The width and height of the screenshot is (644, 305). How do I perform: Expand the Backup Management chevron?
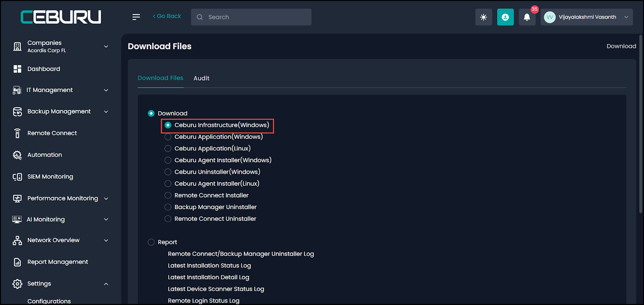tap(106, 111)
